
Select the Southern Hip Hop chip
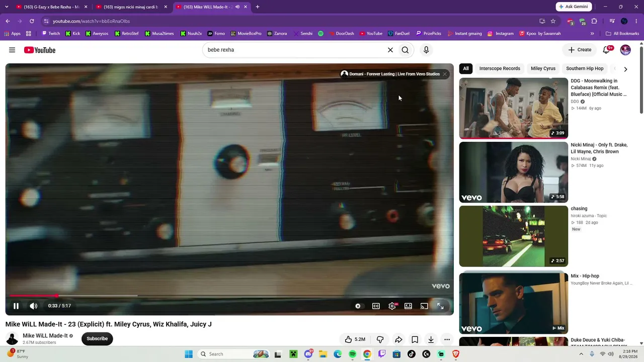(x=585, y=68)
